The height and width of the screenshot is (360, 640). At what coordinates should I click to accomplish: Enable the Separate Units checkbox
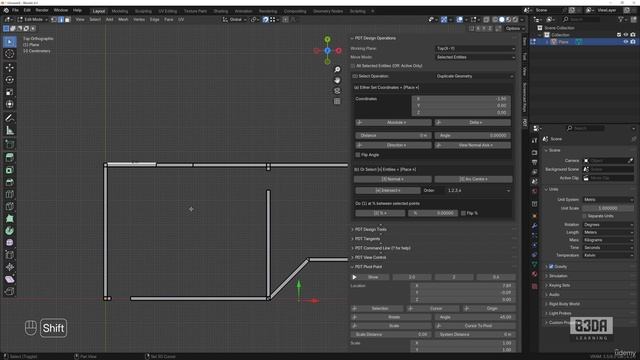[584, 216]
